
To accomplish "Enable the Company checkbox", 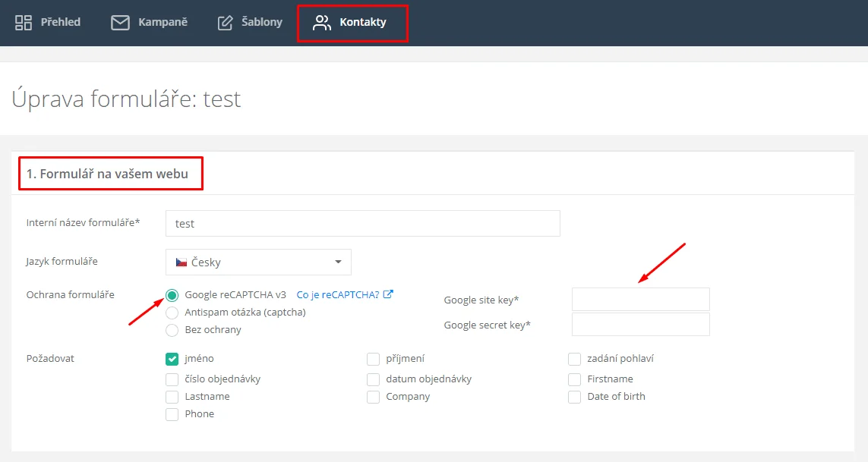I will (373, 398).
